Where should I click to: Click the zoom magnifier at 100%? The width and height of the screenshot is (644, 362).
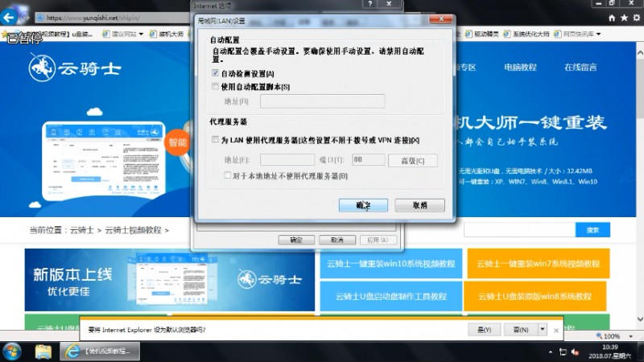point(599,335)
